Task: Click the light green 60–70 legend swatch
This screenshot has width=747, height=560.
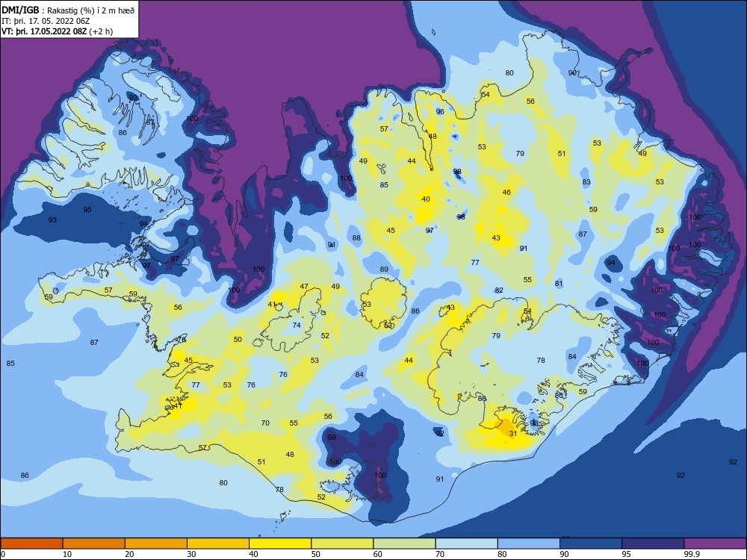Action: (404, 544)
